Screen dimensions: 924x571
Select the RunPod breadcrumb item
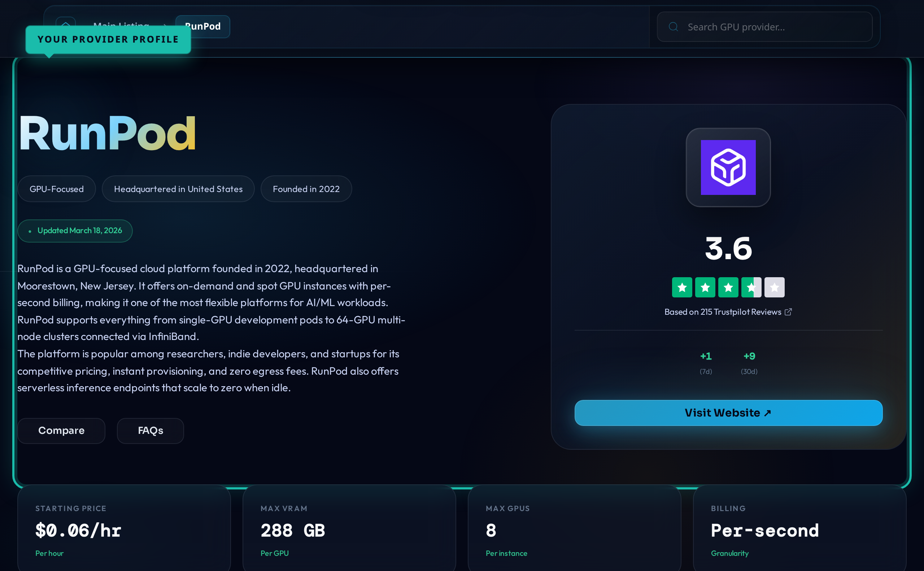pyautogui.click(x=203, y=26)
